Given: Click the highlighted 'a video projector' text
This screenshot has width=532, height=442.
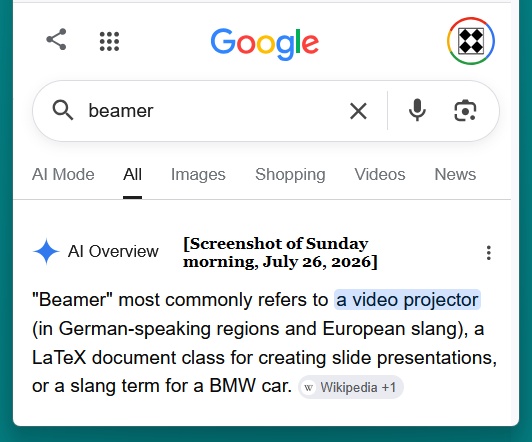Looking at the screenshot, I should click(407, 300).
